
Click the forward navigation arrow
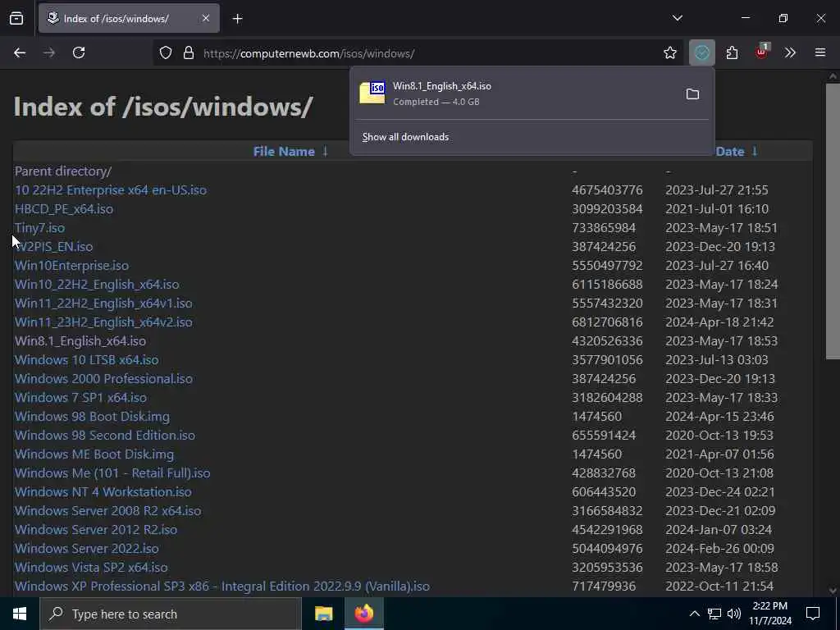click(49, 52)
